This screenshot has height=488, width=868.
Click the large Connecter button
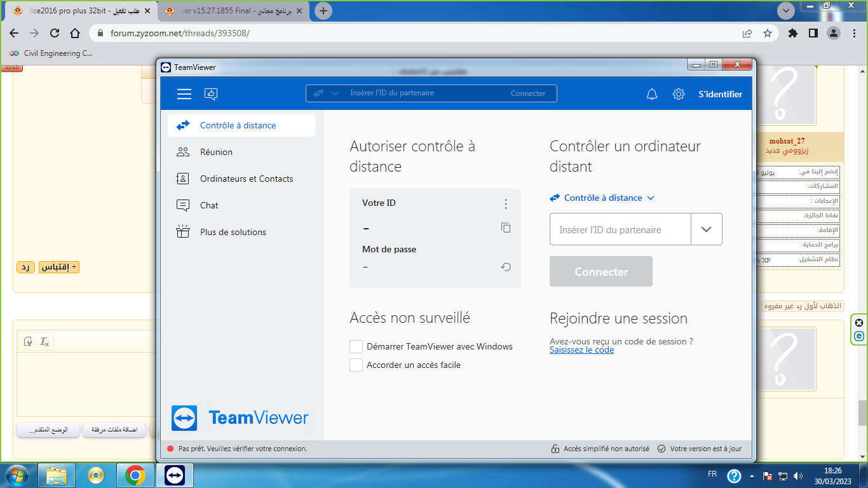coord(601,271)
